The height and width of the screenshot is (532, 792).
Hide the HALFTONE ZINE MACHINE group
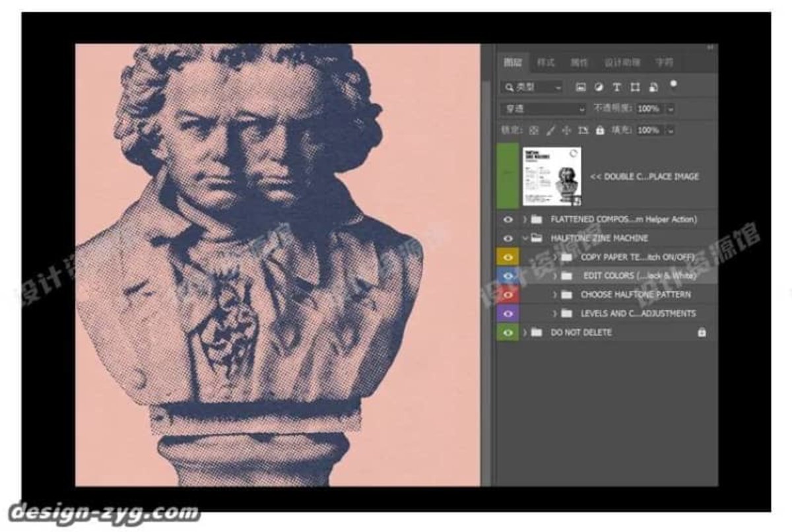(508, 238)
